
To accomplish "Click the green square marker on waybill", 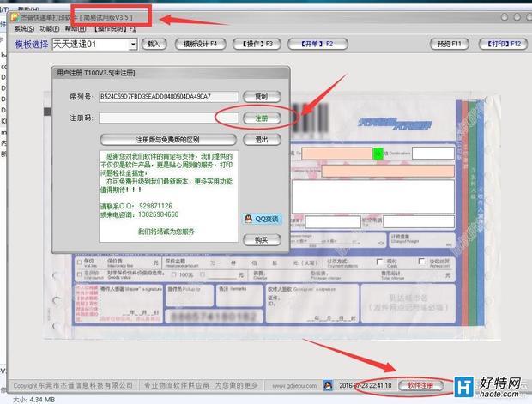I will [x=378, y=154].
